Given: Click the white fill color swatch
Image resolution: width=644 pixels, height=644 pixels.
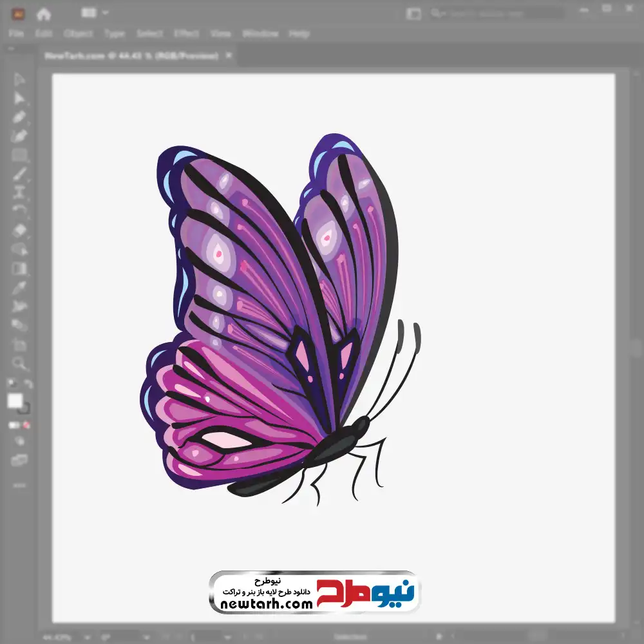Looking at the screenshot, I should (15, 401).
